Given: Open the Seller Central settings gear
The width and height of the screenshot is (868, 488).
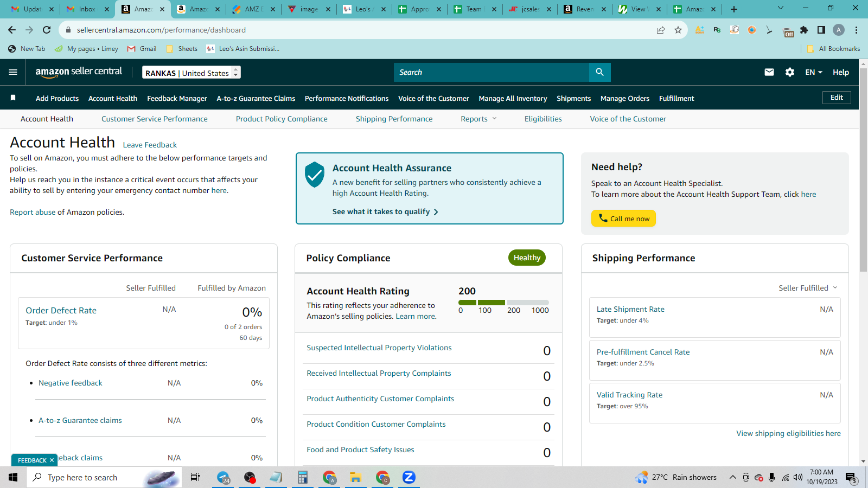Looking at the screenshot, I should tap(790, 72).
